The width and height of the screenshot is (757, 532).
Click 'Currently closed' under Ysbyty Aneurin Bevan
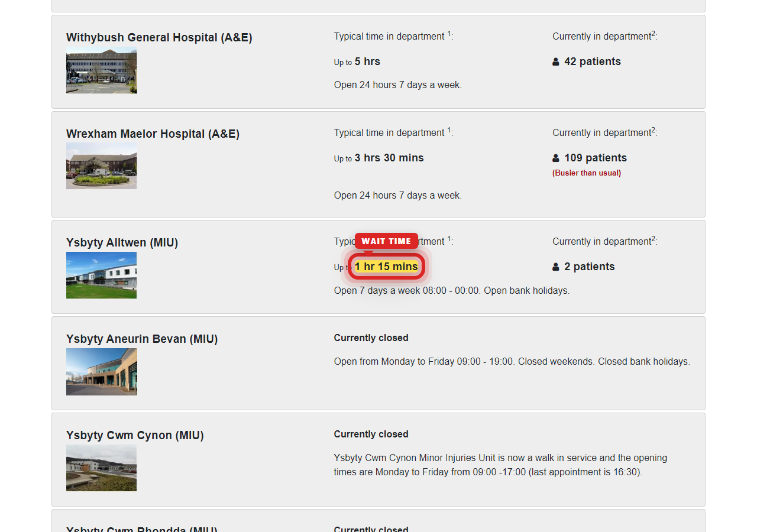point(371,338)
